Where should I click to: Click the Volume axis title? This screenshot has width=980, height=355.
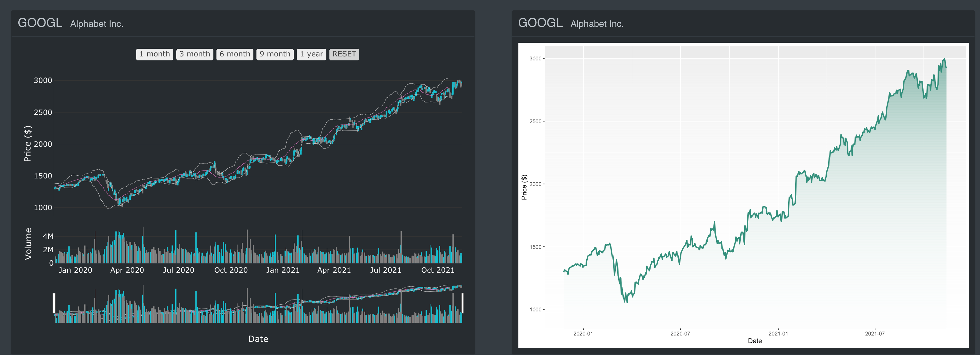point(28,244)
